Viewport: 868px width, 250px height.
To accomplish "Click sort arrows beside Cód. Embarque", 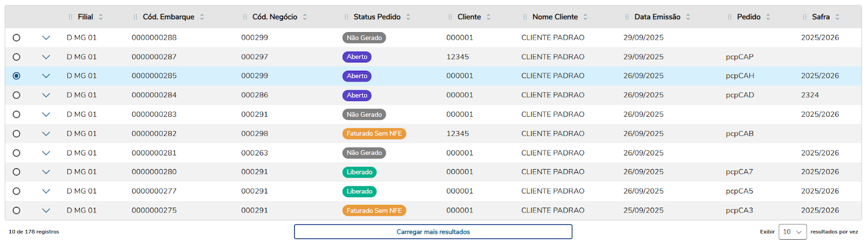I will 202,17.
